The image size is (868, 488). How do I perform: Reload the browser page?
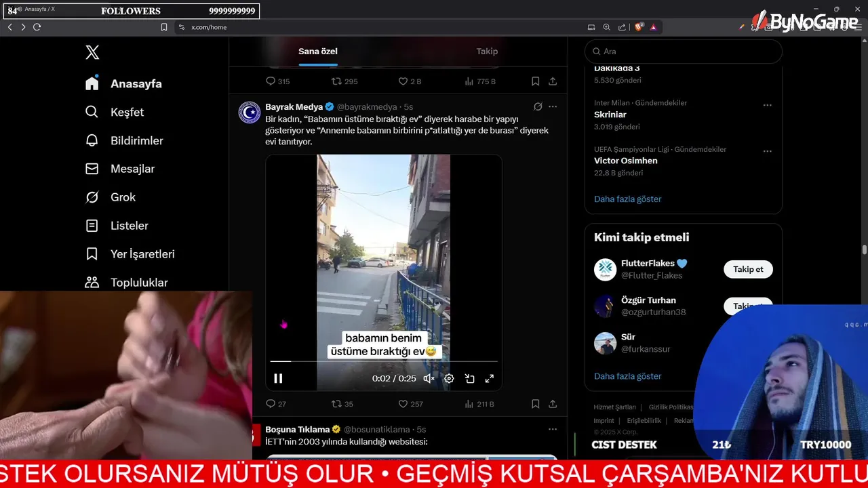pos(37,27)
